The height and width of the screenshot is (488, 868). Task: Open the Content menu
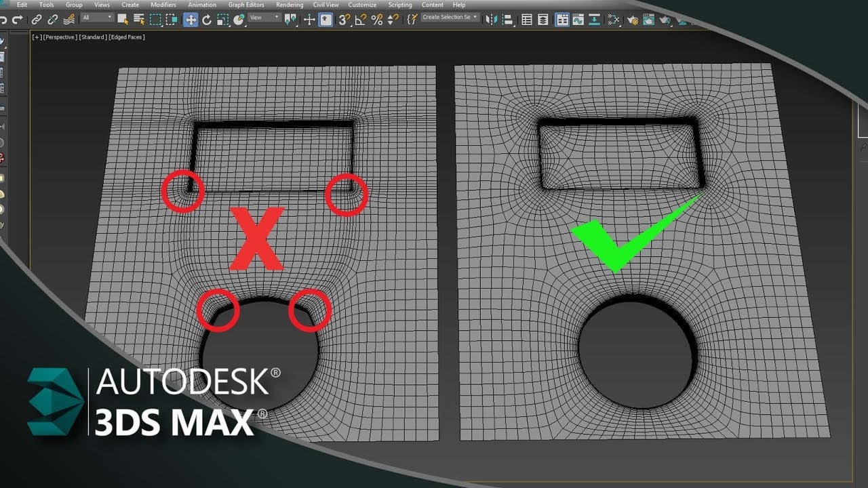(x=433, y=5)
